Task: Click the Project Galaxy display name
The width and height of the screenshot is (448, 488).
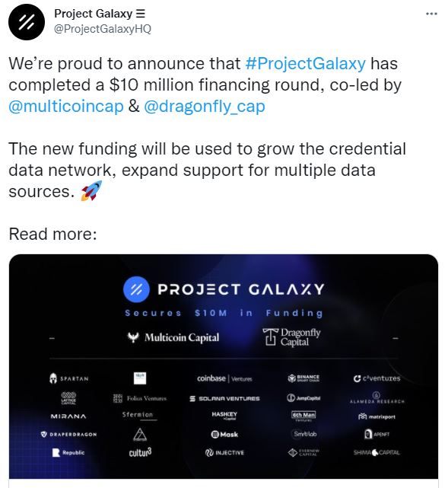Action: [100, 14]
